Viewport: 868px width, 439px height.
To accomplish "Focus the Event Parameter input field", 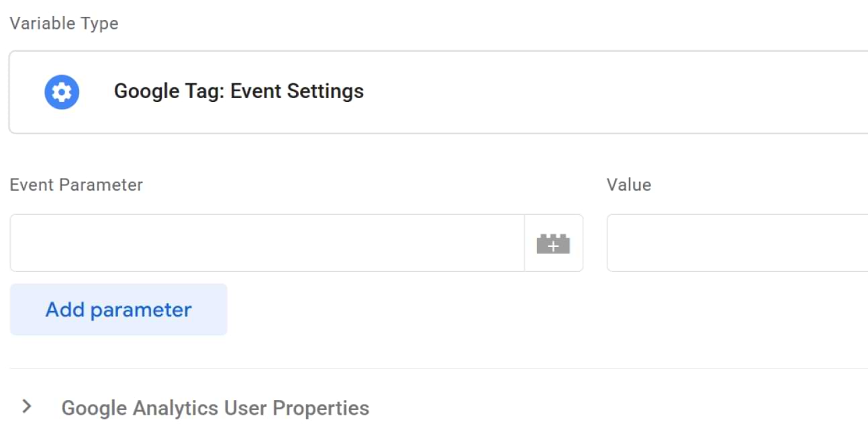I will pos(267,243).
